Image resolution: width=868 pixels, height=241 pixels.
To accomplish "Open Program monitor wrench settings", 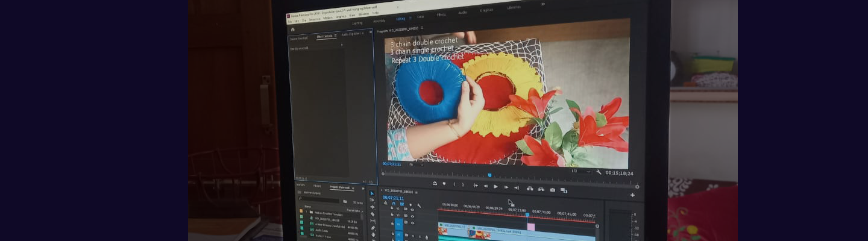I will tap(599, 172).
